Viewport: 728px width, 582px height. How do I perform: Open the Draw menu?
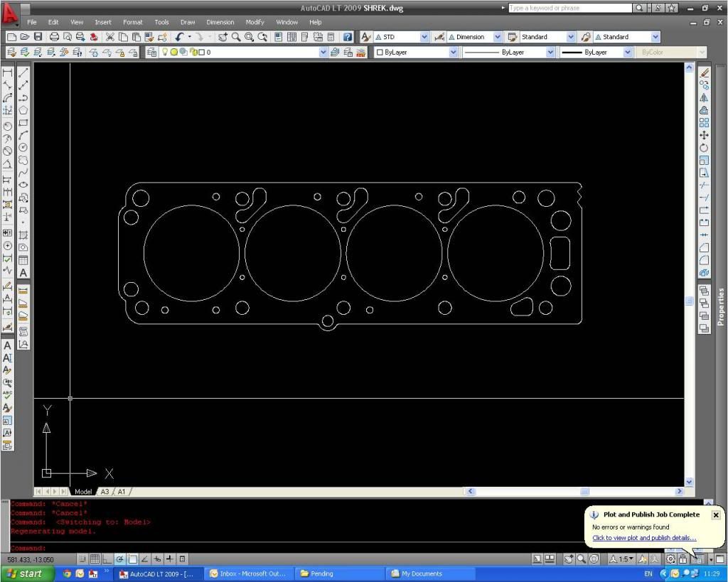coord(188,22)
